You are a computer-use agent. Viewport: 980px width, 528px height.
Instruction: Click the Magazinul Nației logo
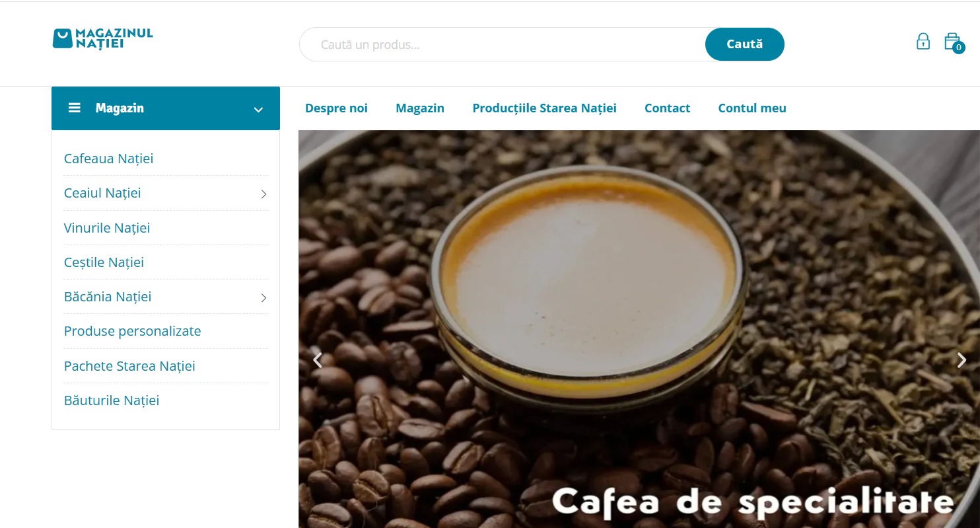103,38
